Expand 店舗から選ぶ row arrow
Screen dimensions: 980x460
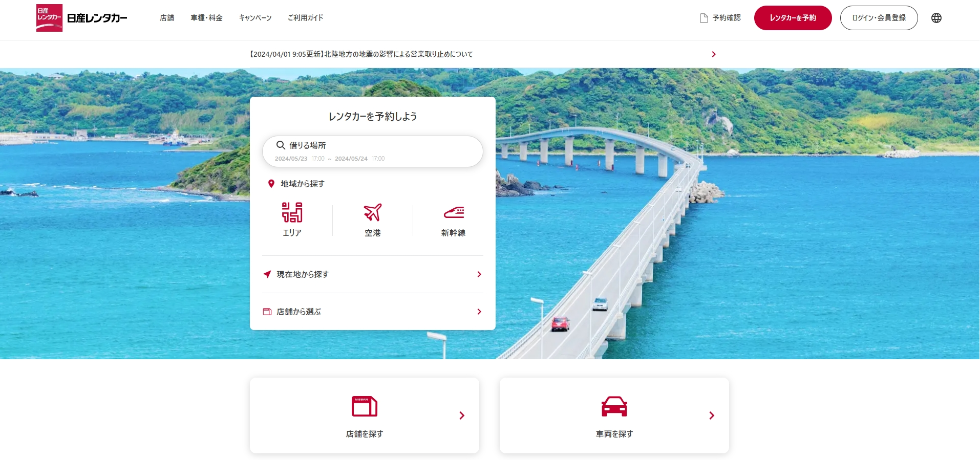tap(479, 312)
